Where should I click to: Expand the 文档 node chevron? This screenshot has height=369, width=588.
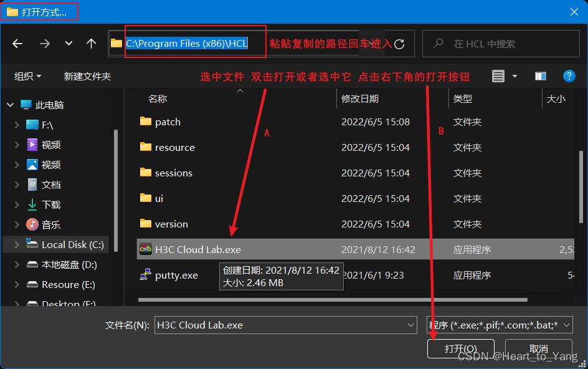point(17,184)
